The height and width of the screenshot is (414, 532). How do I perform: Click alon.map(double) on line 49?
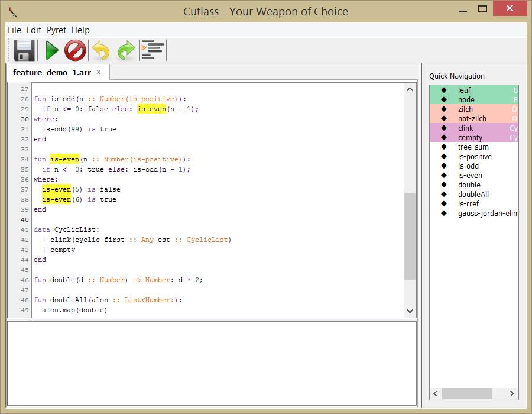tap(74, 310)
